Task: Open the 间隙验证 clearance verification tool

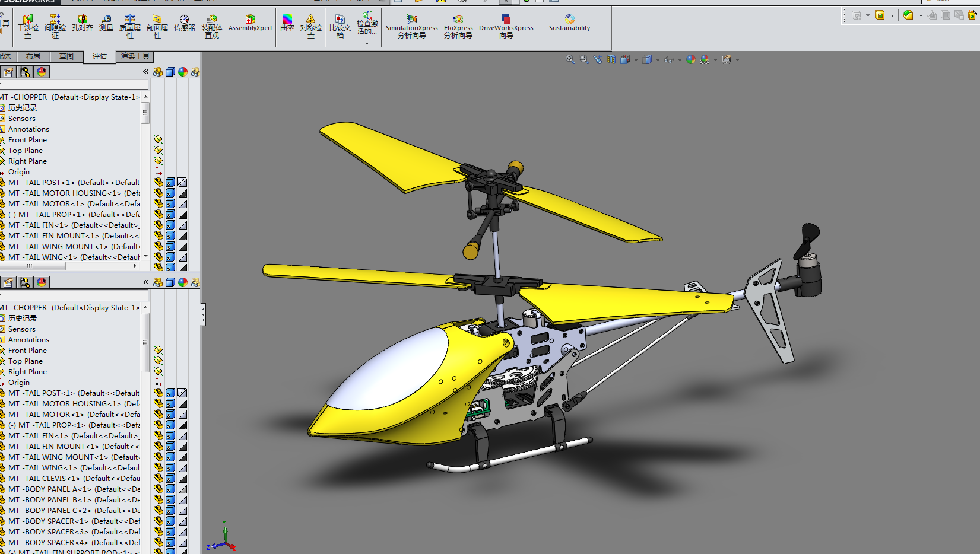Action: coord(55,27)
